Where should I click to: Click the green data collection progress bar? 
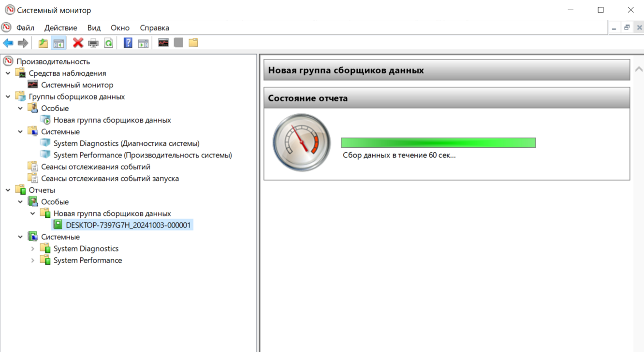coord(438,142)
